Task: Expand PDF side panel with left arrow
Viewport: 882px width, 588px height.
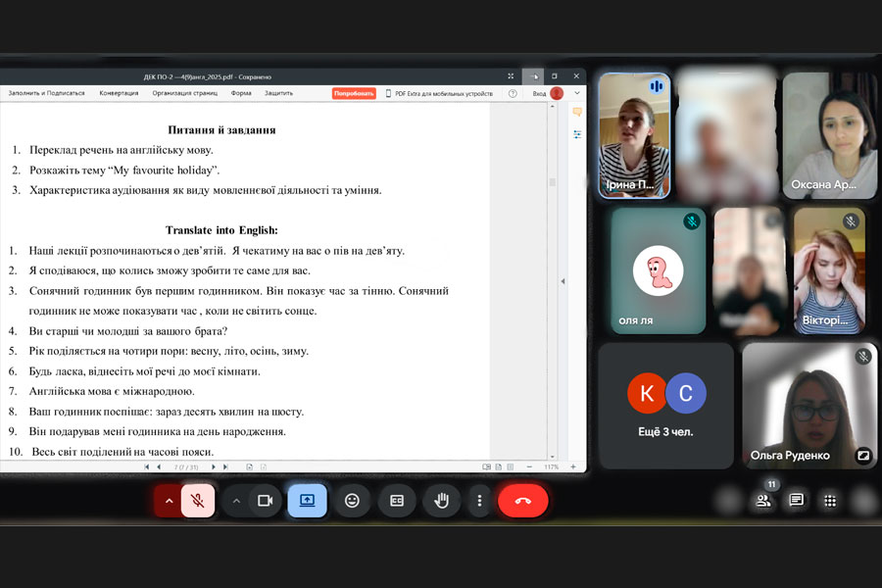Action: pos(563,281)
